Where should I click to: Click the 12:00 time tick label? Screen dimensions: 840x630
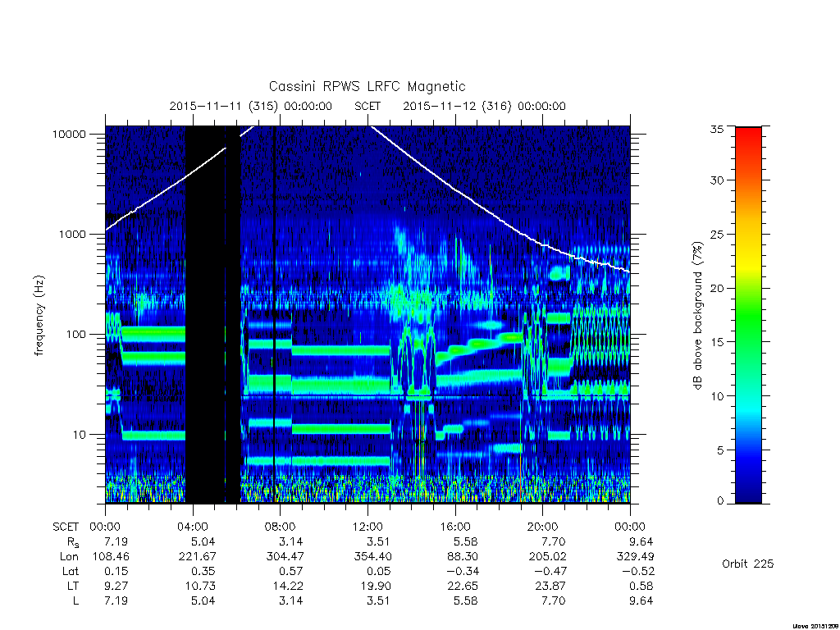pyautogui.click(x=368, y=527)
